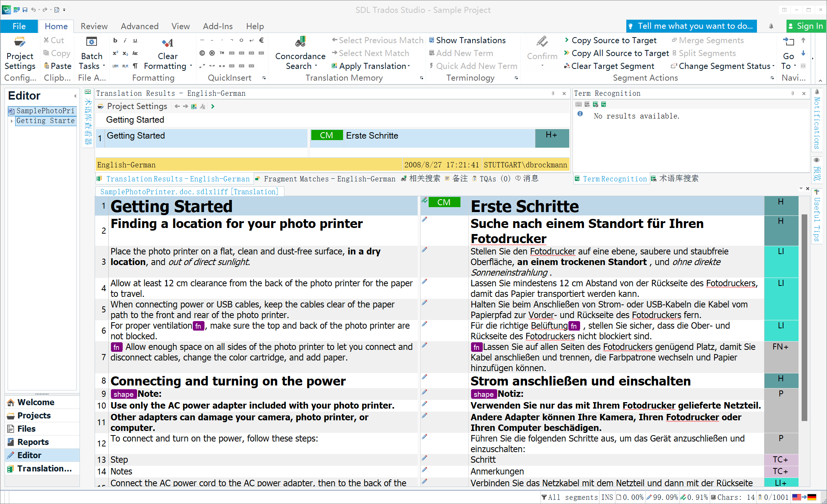Toggle the show formatting paragraph mark

coord(135,66)
